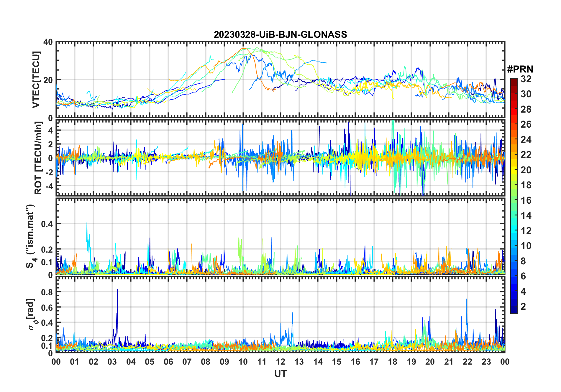The image size is (561, 392).
Task: Click the x-axis tick label 12
Action: (280, 362)
